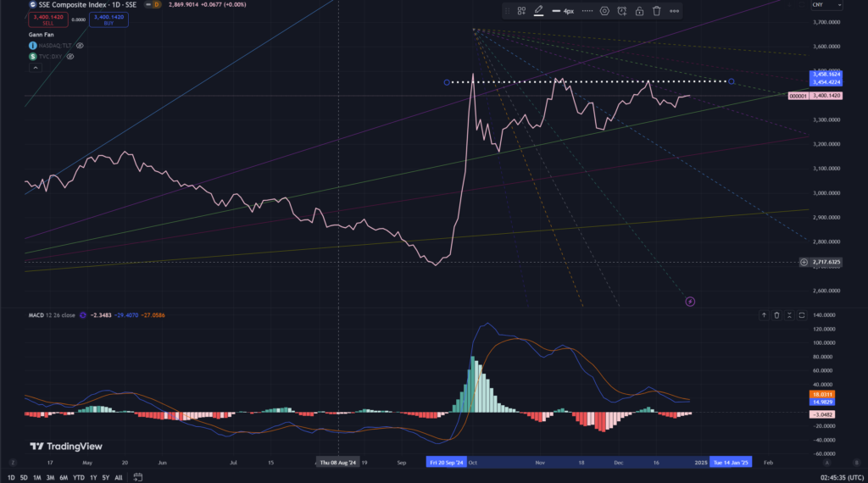Add alert on drawing with clock icon
Viewport: 868px width, 483px height.
tap(622, 11)
